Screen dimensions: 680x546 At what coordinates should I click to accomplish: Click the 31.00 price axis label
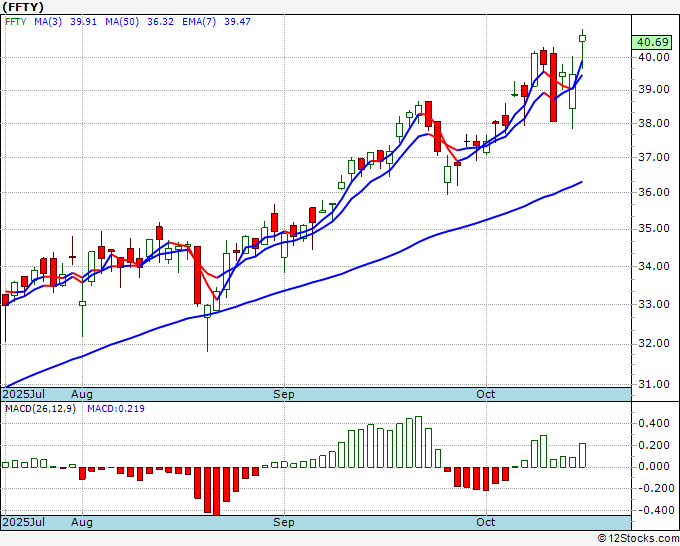point(654,384)
